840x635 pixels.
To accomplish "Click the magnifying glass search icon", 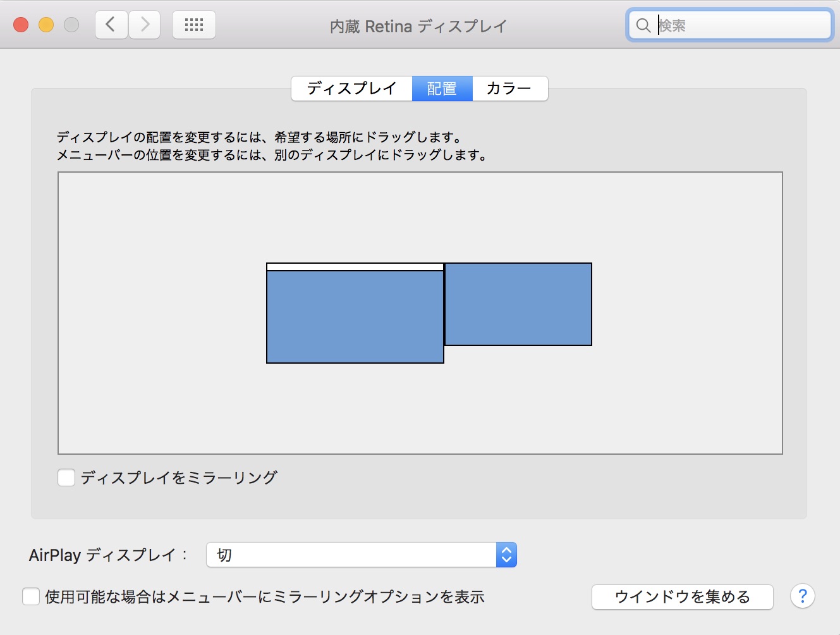I will point(643,25).
